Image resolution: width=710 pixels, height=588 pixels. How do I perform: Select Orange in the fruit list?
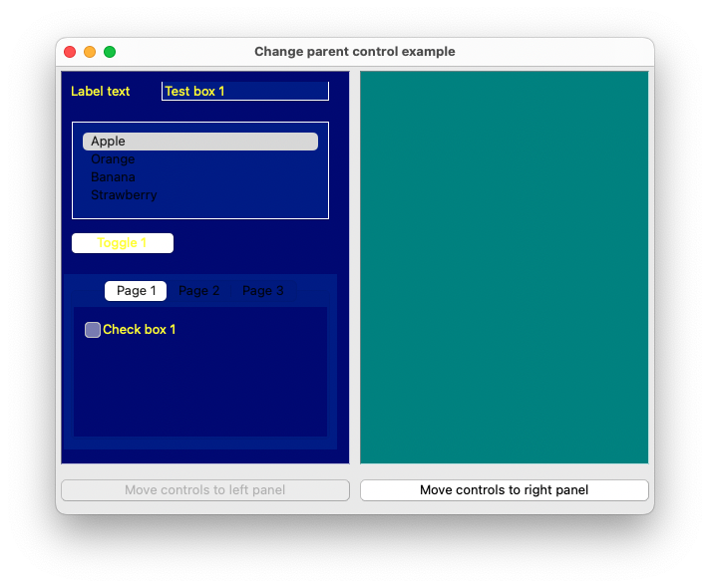click(x=113, y=159)
